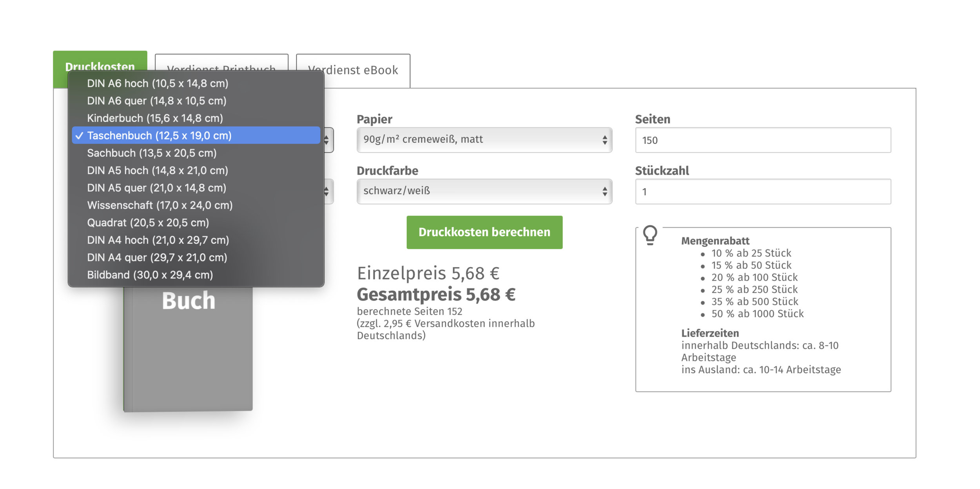The width and height of the screenshot is (980, 489).
Task: Click '15 % ab 50 Stück' entry
Action: (x=751, y=265)
